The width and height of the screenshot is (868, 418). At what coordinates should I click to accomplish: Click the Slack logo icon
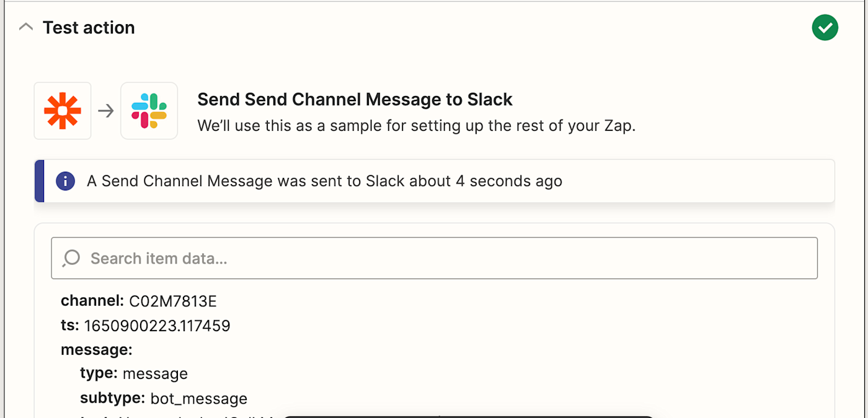coord(149,111)
